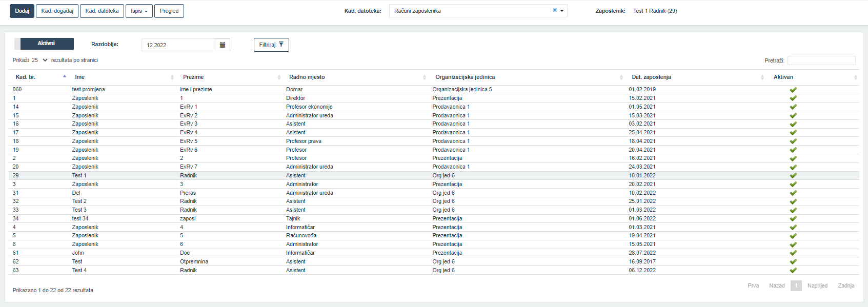Click the Pretraži search field
868x307 pixels.
pyautogui.click(x=821, y=60)
